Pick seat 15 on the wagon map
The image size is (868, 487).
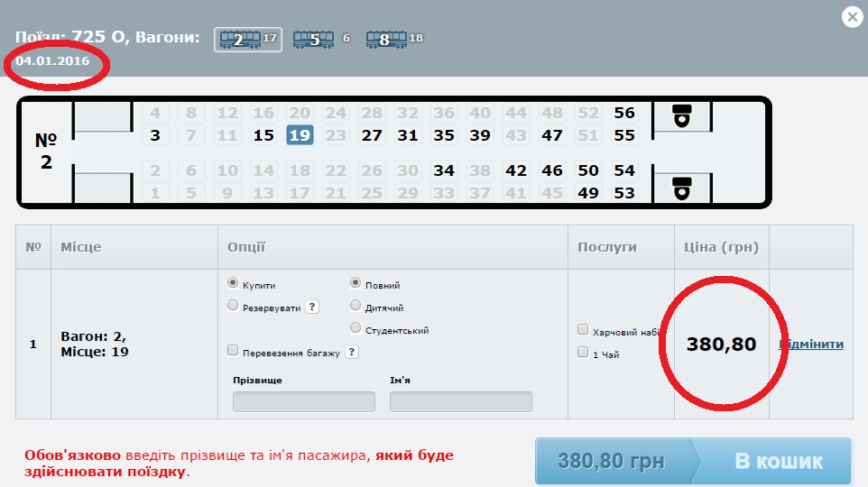tap(263, 135)
